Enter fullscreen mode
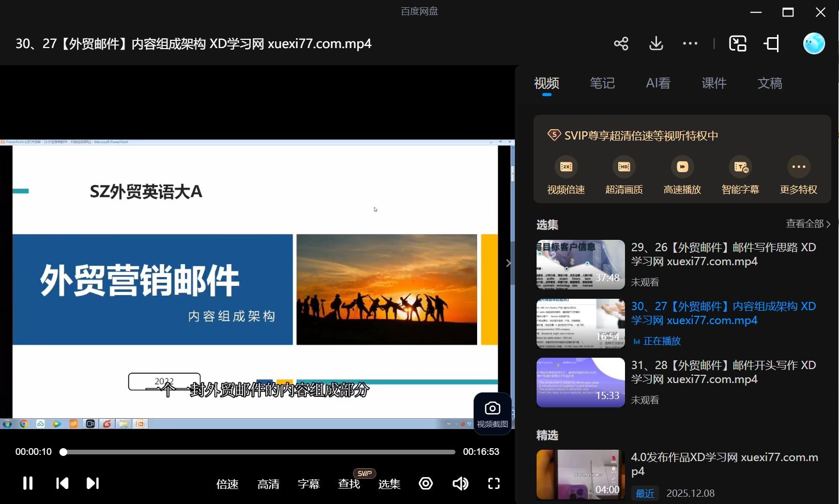 click(493, 483)
